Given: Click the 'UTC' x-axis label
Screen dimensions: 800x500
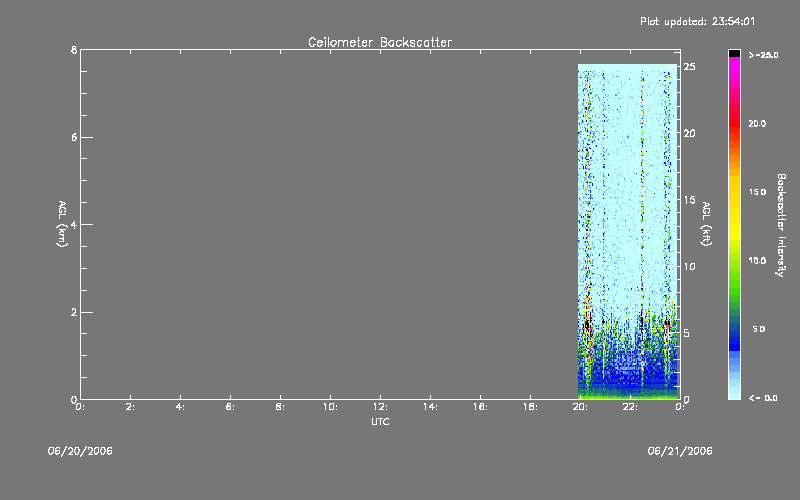Looking at the screenshot, I should 380,421.
